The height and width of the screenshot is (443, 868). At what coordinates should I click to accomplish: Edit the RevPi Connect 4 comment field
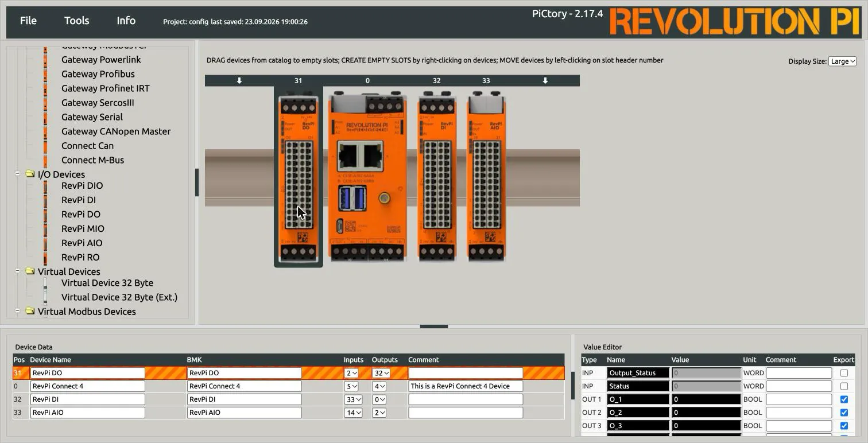point(466,386)
